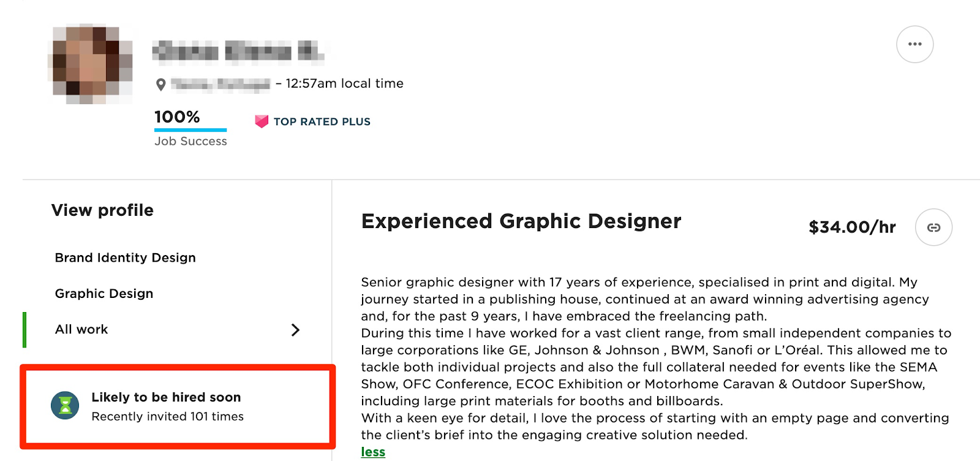Click the 100% Job Success bar
The width and height of the screenshot is (980, 461).
(x=190, y=130)
